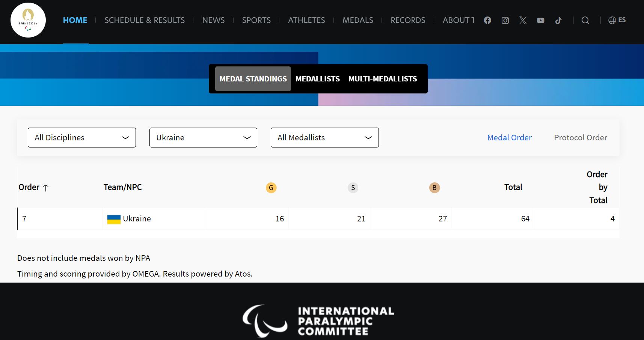This screenshot has width=644, height=340.
Task: Select Medal Order sorting link
Action: pyautogui.click(x=509, y=138)
